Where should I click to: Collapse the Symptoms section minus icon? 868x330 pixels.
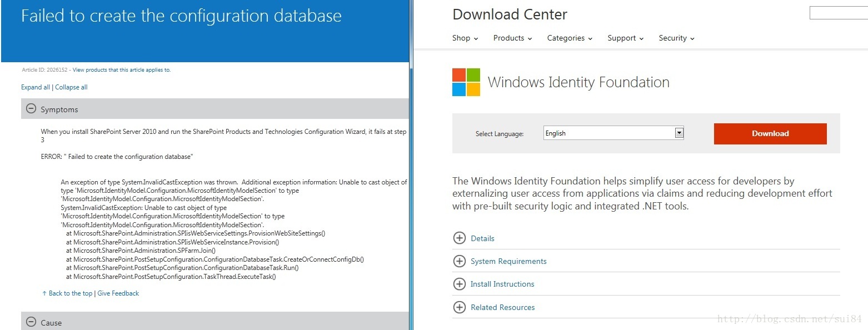point(31,109)
